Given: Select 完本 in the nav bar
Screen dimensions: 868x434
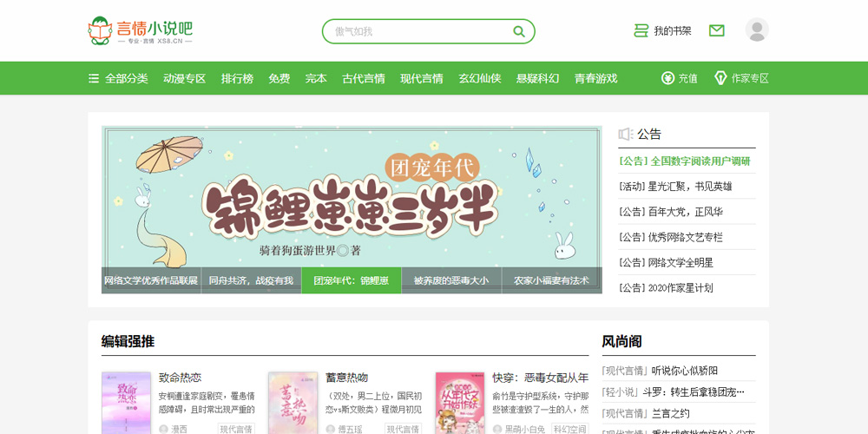Looking at the screenshot, I should click(x=316, y=78).
